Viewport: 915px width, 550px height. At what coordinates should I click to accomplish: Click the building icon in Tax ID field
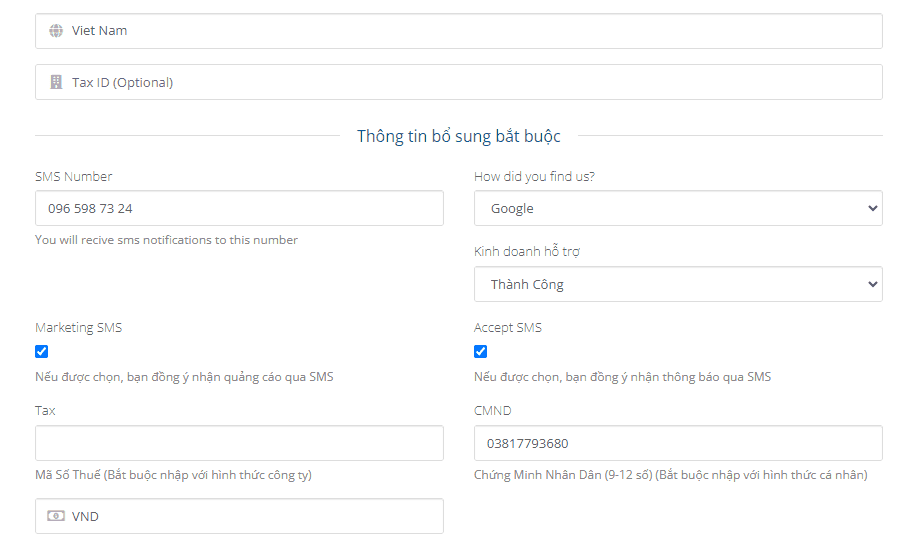click(x=56, y=82)
